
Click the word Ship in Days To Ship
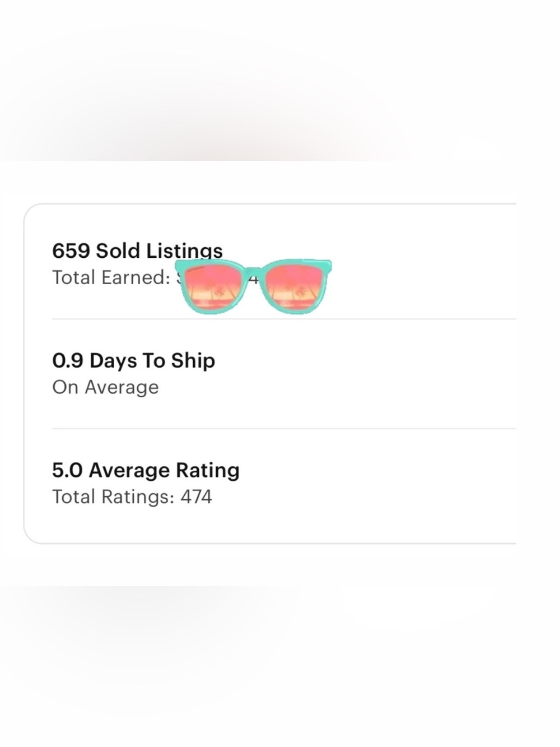(193, 361)
